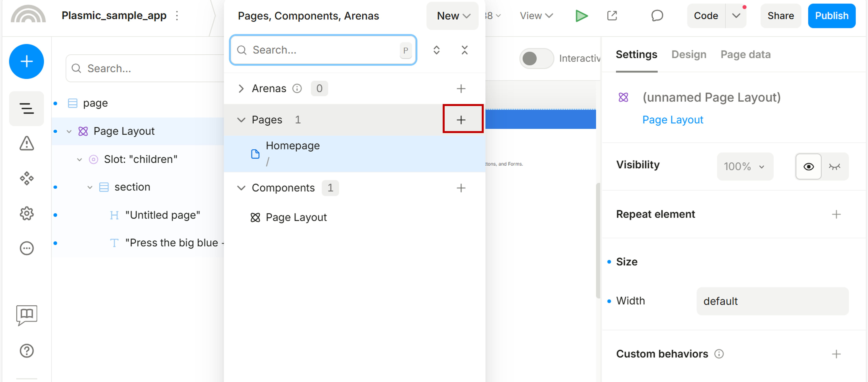The width and height of the screenshot is (868, 382).
Task: Click the blue insert plus button
Action: (x=26, y=61)
